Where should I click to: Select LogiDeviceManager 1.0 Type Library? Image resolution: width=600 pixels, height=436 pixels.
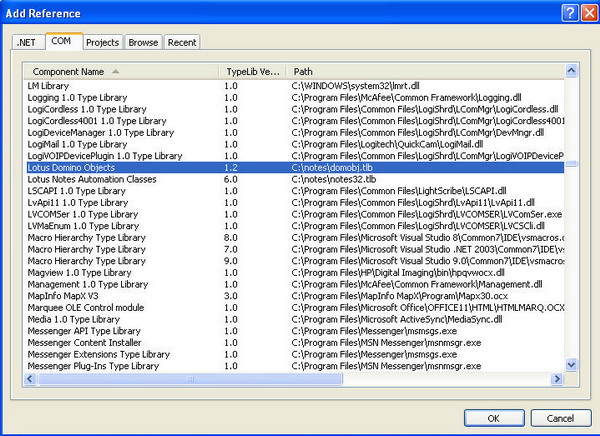coord(295,132)
